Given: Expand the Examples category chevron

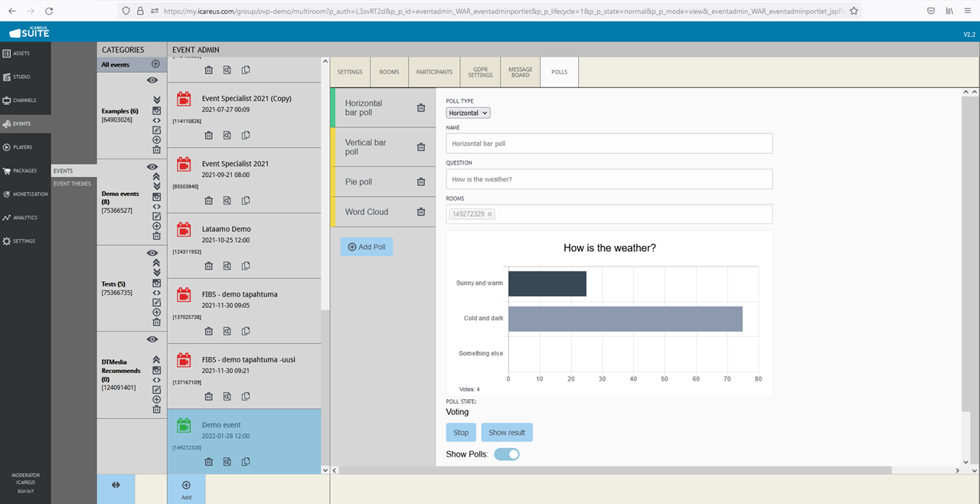Looking at the screenshot, I should click(156, 100).
